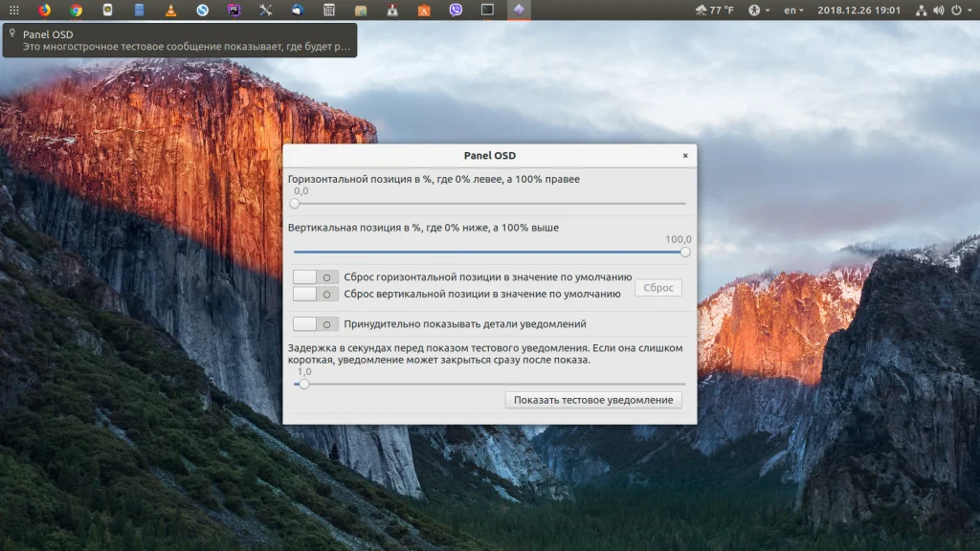Viewport: 980px width, 551px height.
Task: Open VLC media player icon
Action: tap(171, 11)
